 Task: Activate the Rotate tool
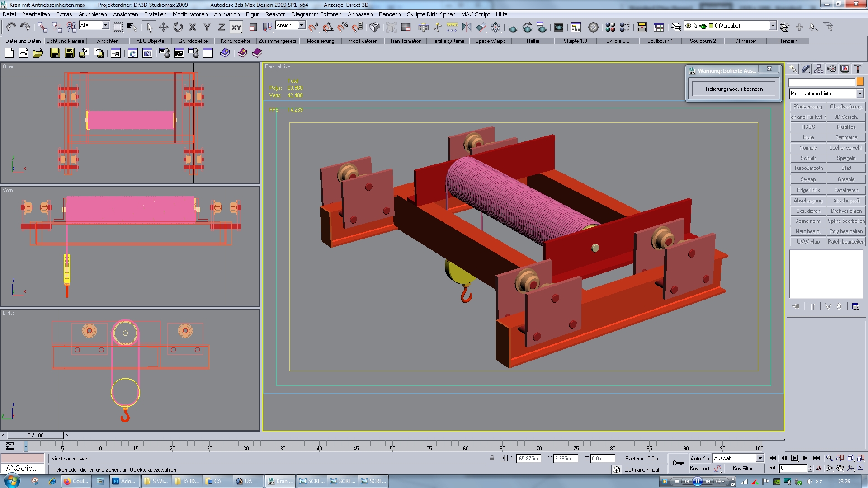pos(178,27)
